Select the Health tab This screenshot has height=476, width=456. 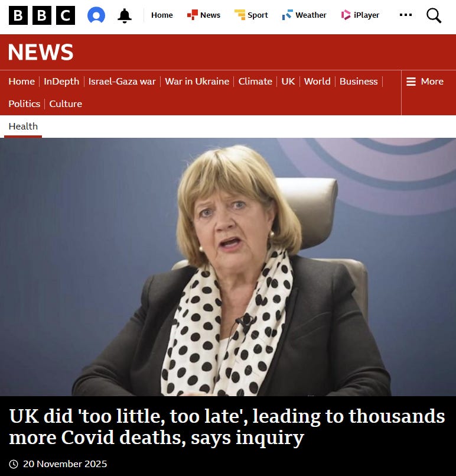tap(23, 127)
